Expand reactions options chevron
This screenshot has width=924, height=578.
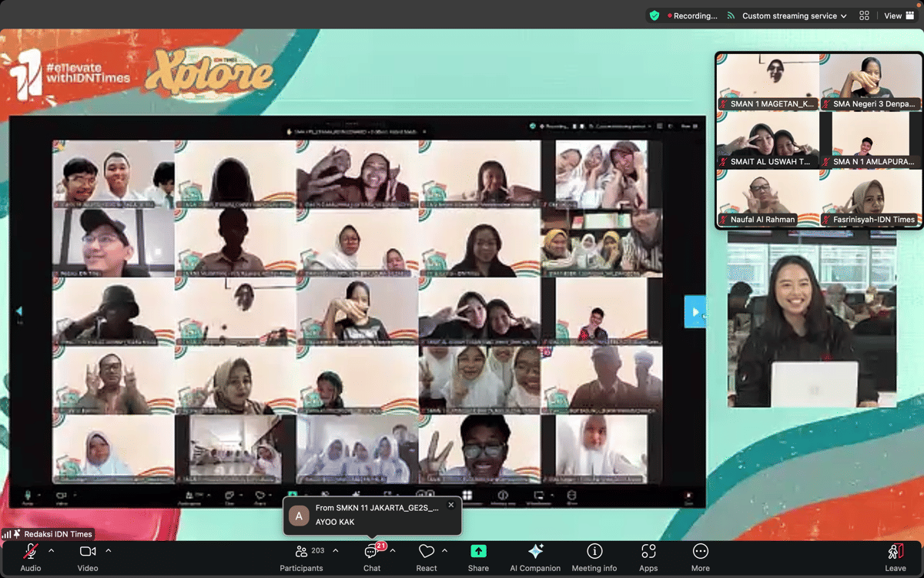click(x=444, y=551)
